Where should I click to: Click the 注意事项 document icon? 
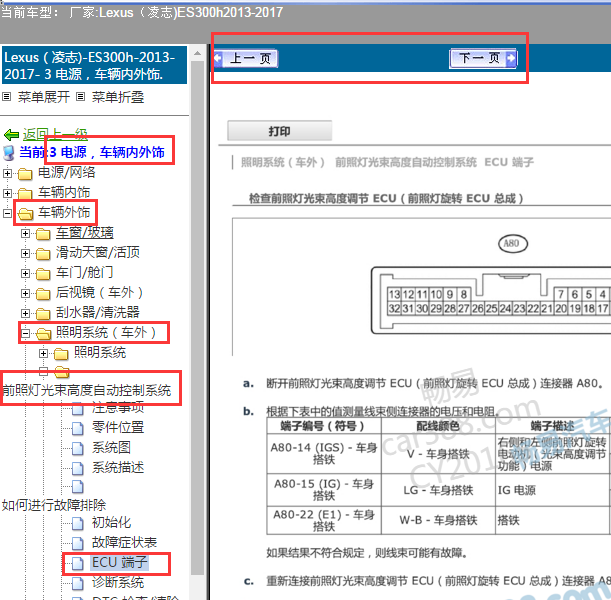tap(78, 409)
